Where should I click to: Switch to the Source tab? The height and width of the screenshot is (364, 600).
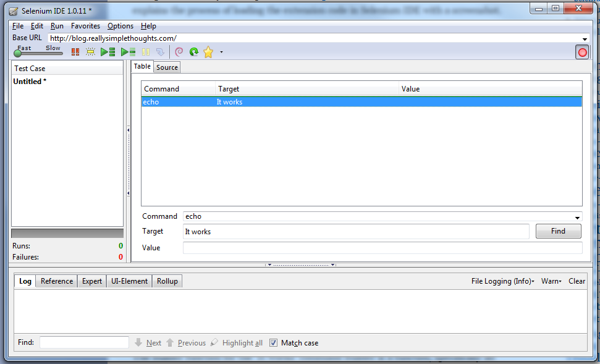(x=167, y=67)
